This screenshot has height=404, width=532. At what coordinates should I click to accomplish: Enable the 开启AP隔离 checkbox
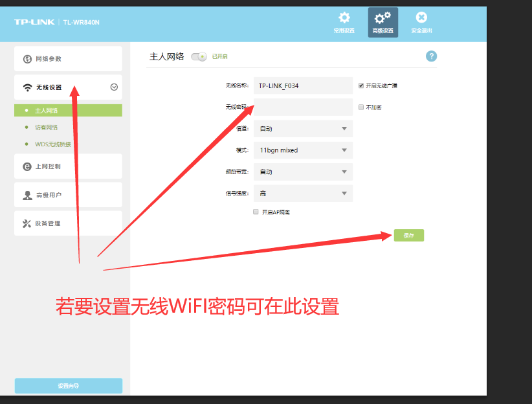coord(256,212)
